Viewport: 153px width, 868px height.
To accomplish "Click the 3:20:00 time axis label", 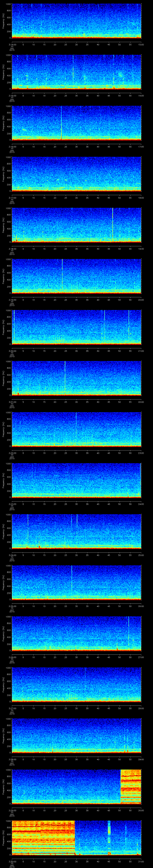I will point(12,351).
